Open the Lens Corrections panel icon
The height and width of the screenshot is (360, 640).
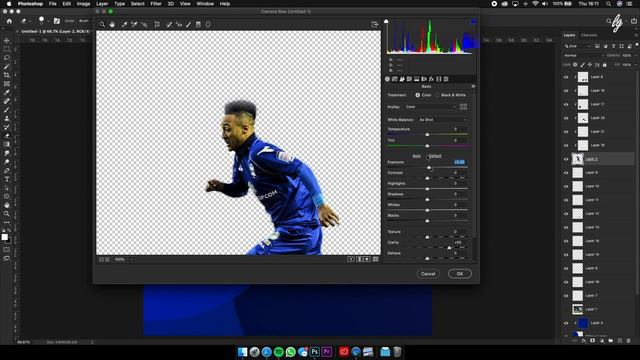[424, 79]
